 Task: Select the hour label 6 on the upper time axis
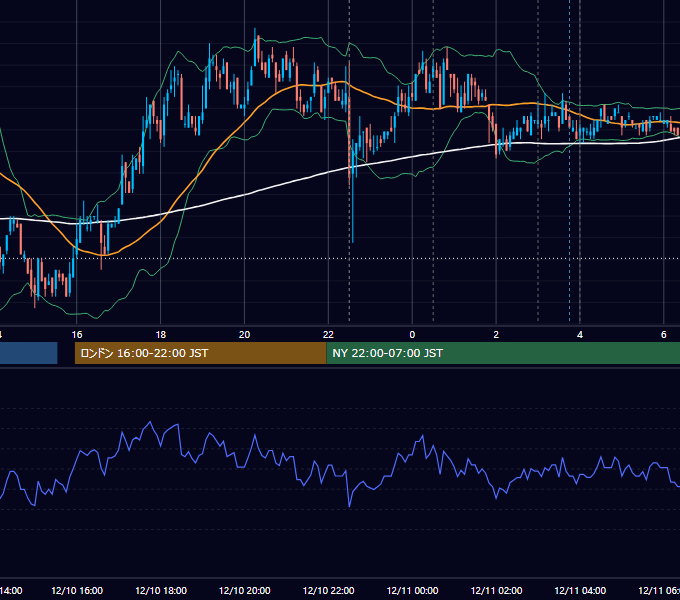[x=664, y=335]
